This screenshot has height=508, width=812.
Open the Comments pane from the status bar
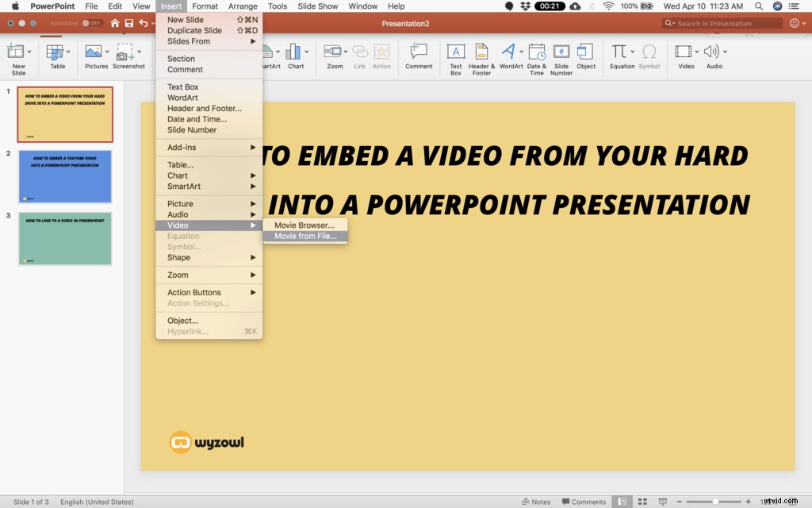coord(584,502)
